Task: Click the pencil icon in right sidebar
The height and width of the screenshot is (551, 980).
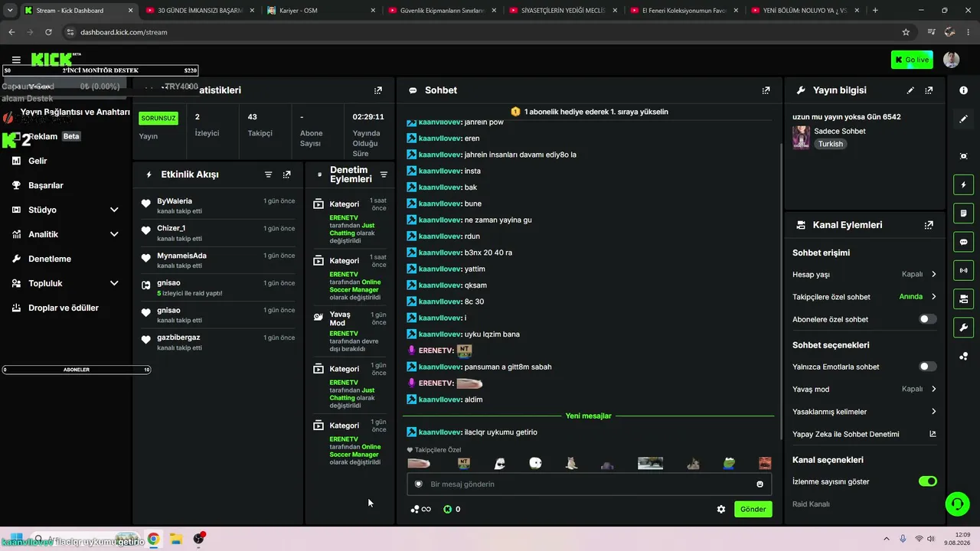Action: 963,119
